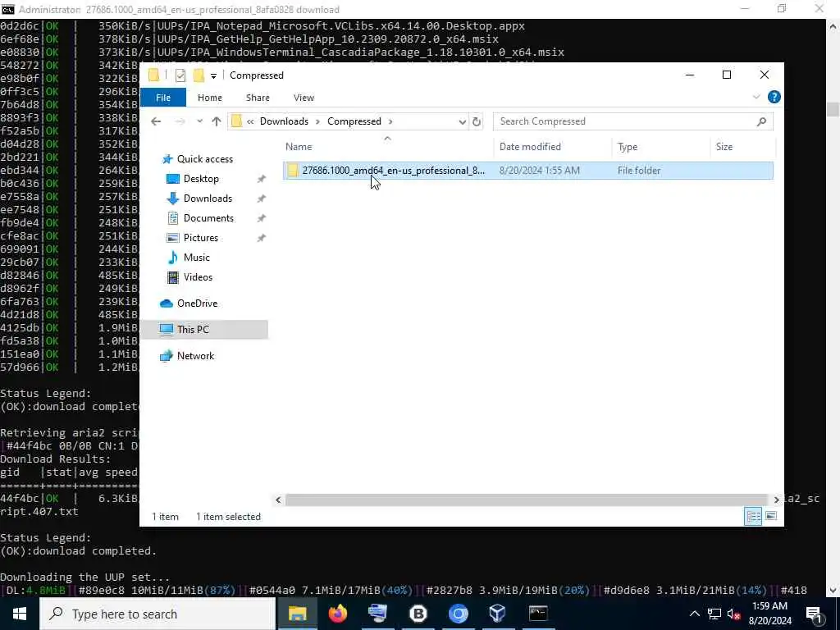Unpin Pictures using its pin icon
Image resolution: width=840 pixels, height=630 pixels.
[x=262, y=238]
